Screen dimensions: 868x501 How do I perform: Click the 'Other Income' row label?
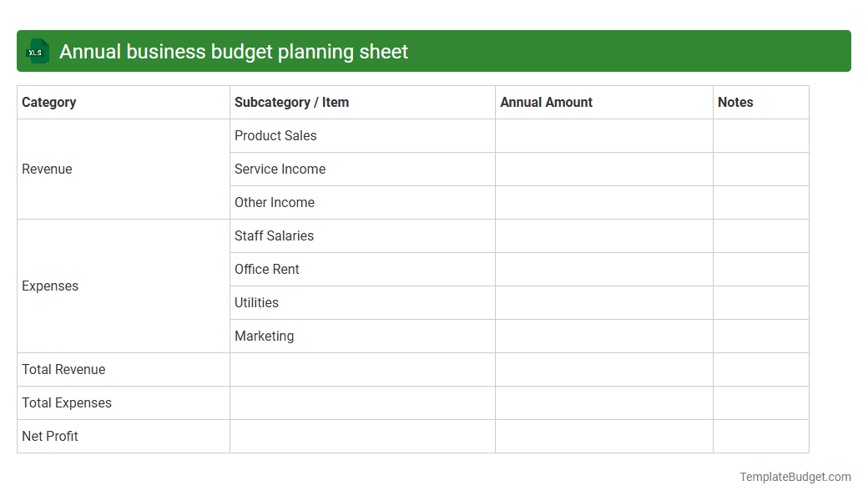click(275, 202)
